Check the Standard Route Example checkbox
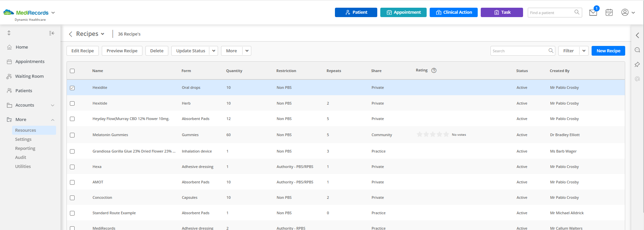The height and width of the screenshot is (230, 644). [x=72, y=213]
